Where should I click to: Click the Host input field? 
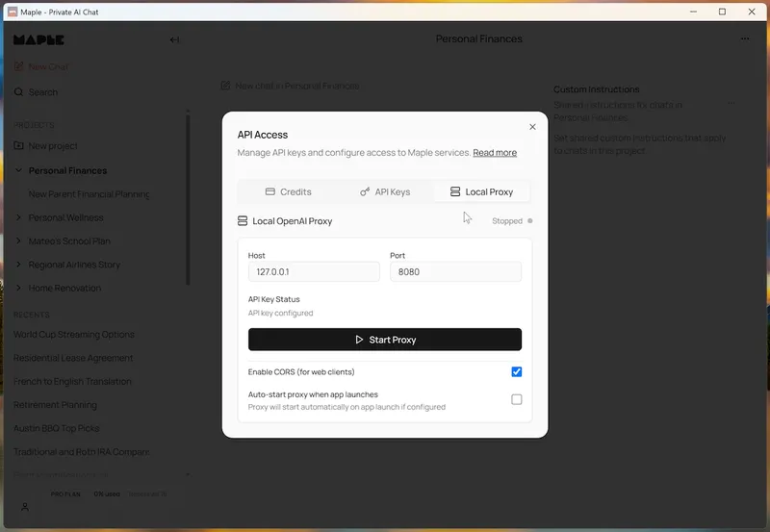[x=314, y=271]
